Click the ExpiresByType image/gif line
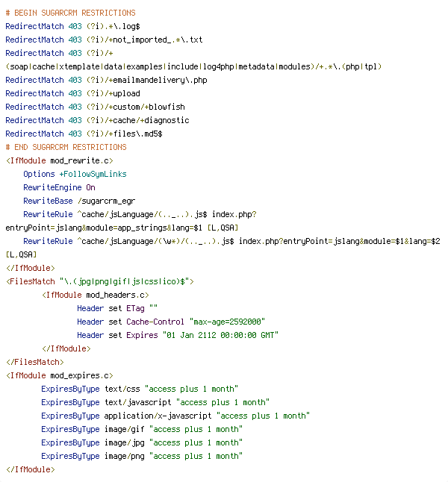Image resolution: width=448 pixels, height=482 pixels. coord(142,429)
